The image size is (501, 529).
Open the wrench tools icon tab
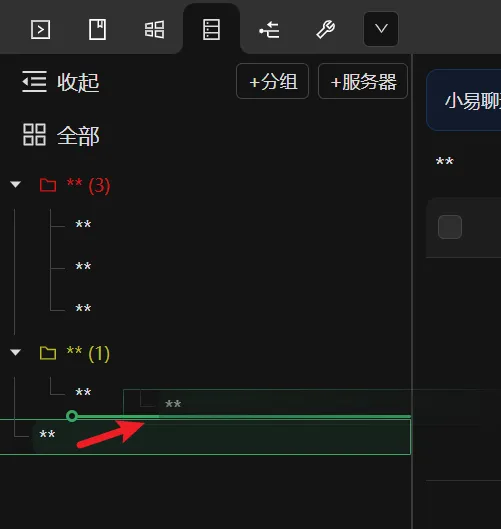326,30
